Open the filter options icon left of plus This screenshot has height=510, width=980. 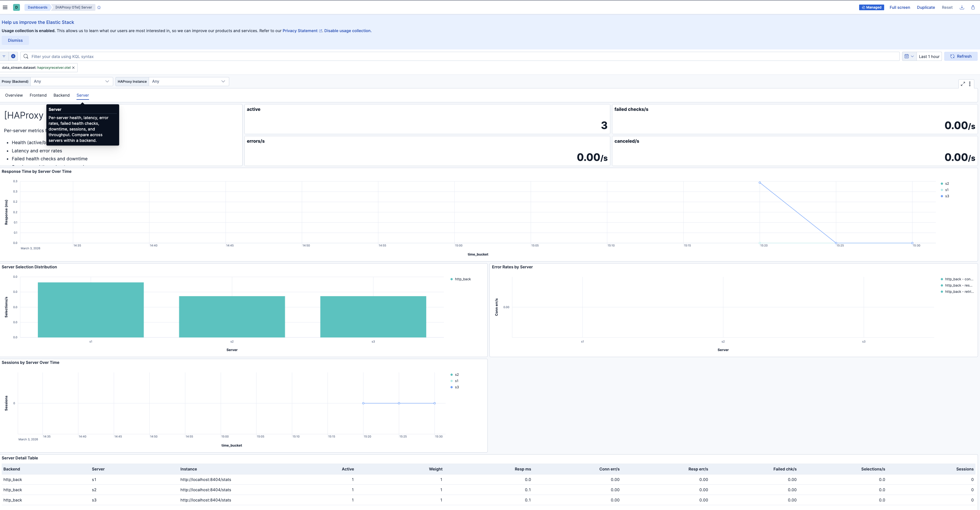pos(4,56)
